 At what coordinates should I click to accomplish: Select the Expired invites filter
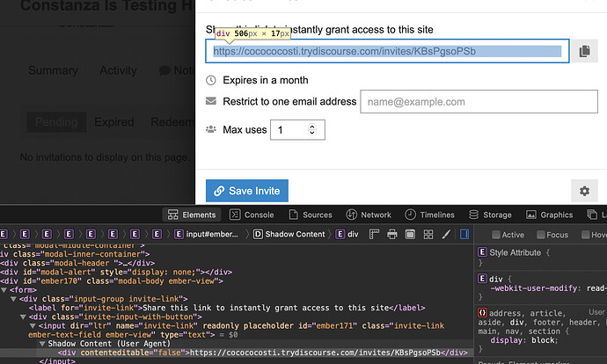pyautogui.click(x=114, y=122)
